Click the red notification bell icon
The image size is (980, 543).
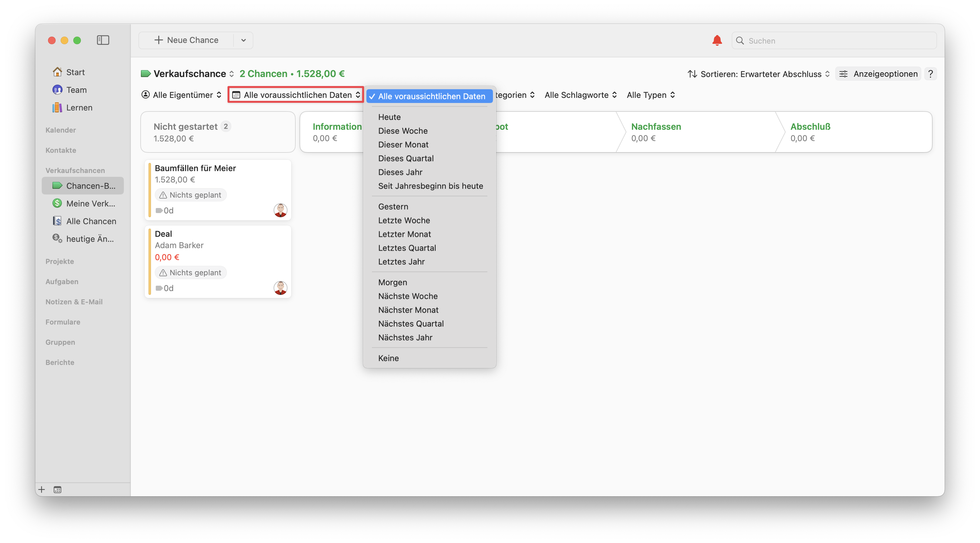click(x=717, y=40)
